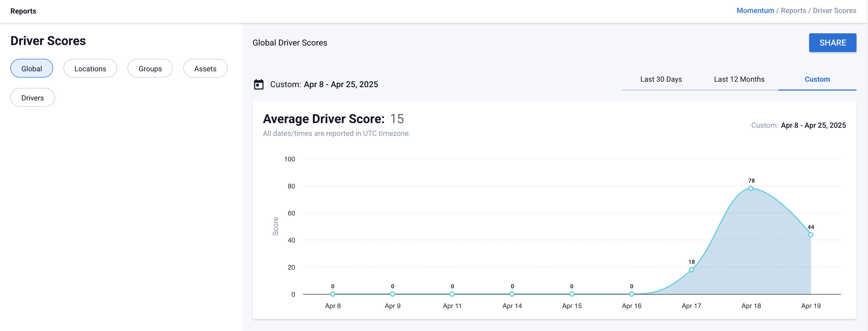Image resolution: width=868 pixels, height=331 pixels.
Task: Click the Apr 14 zero data point
Action: point(512,294)
